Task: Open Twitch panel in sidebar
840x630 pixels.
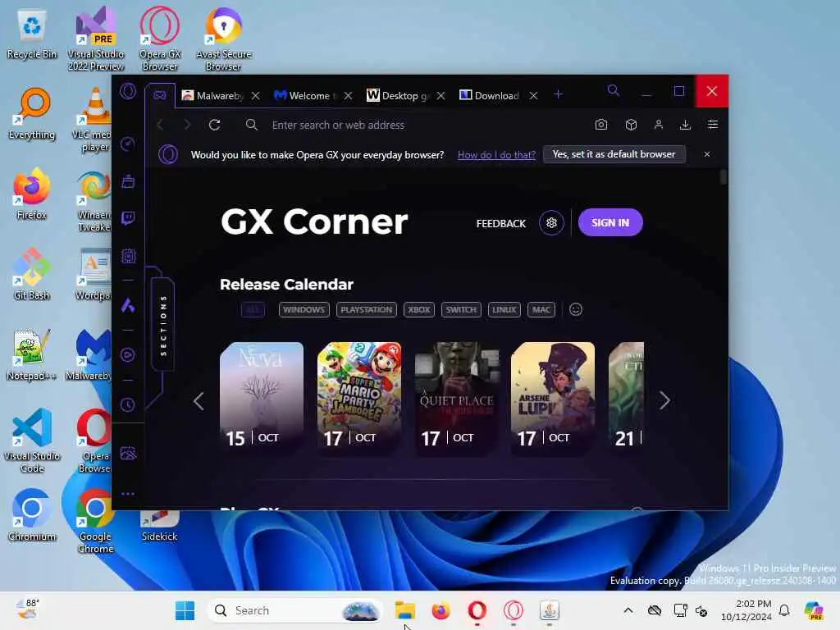Action: click(128, 218)
